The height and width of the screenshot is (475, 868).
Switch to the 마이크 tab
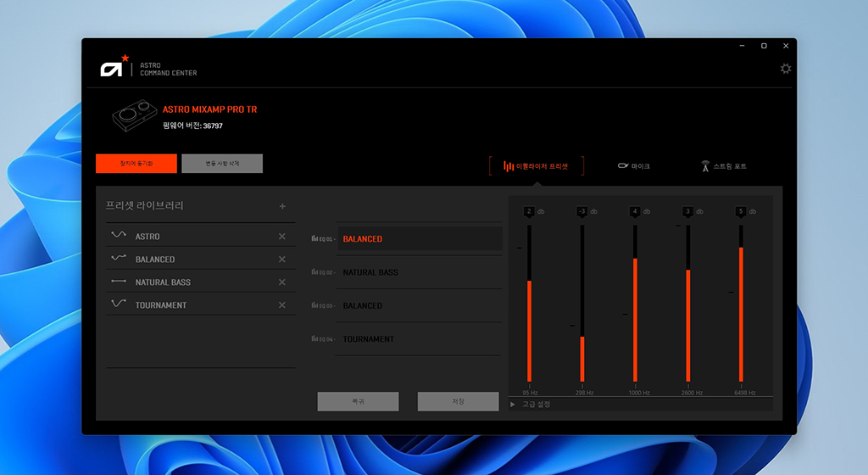point(634,166)
